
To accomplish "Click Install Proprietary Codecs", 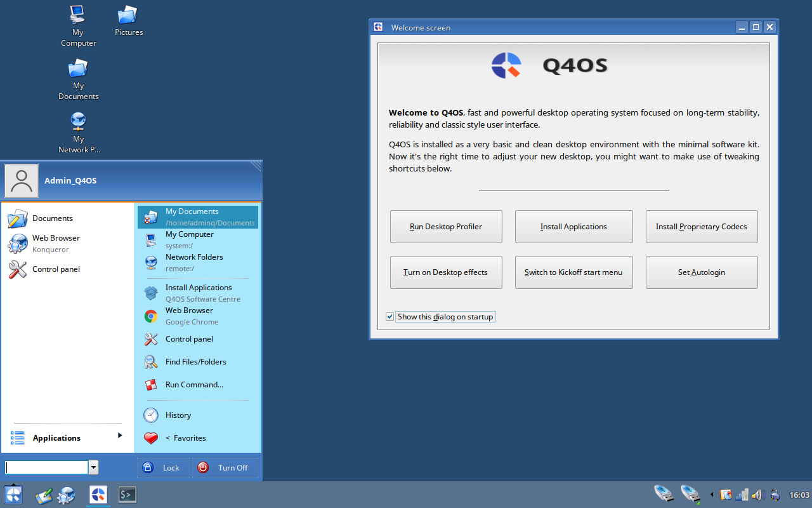I will (702, 227).
